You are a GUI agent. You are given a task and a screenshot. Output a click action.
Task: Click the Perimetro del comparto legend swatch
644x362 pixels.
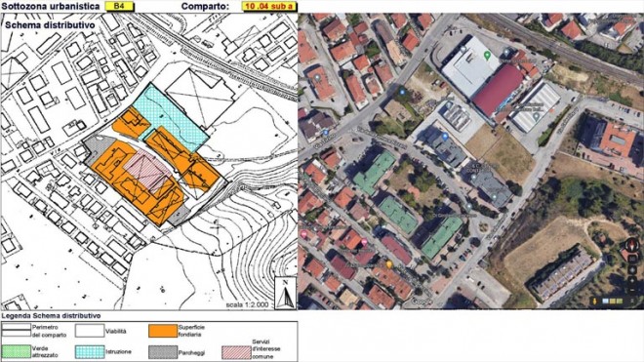[x=16, y=331]
